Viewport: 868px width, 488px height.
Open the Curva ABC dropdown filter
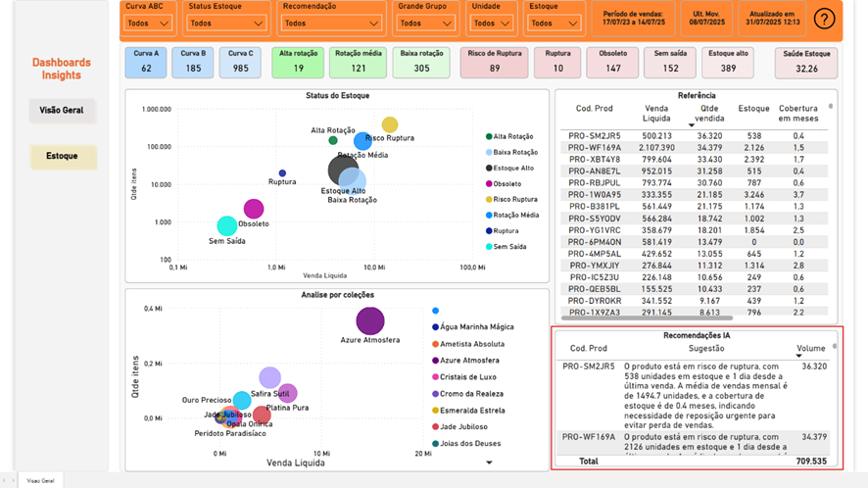click(150, 23)
